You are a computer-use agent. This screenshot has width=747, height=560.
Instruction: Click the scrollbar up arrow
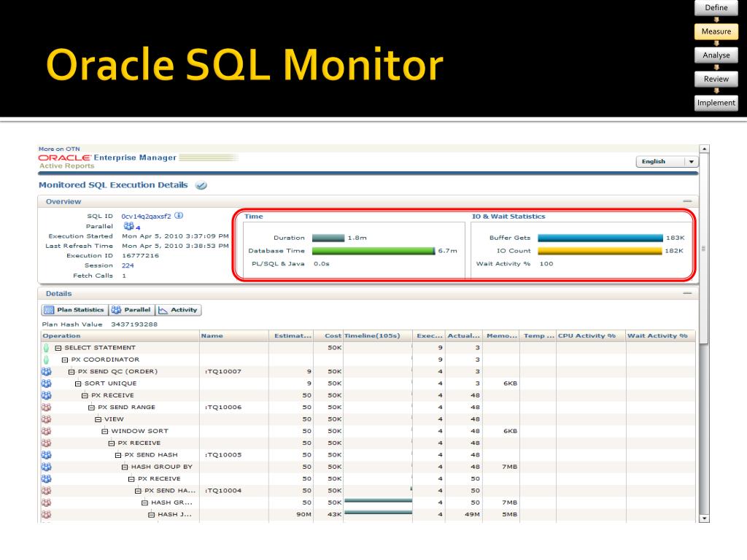(704, 149)
